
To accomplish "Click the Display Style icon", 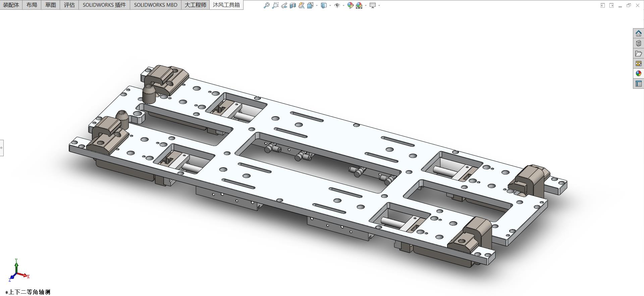I will tap(324, 5).
